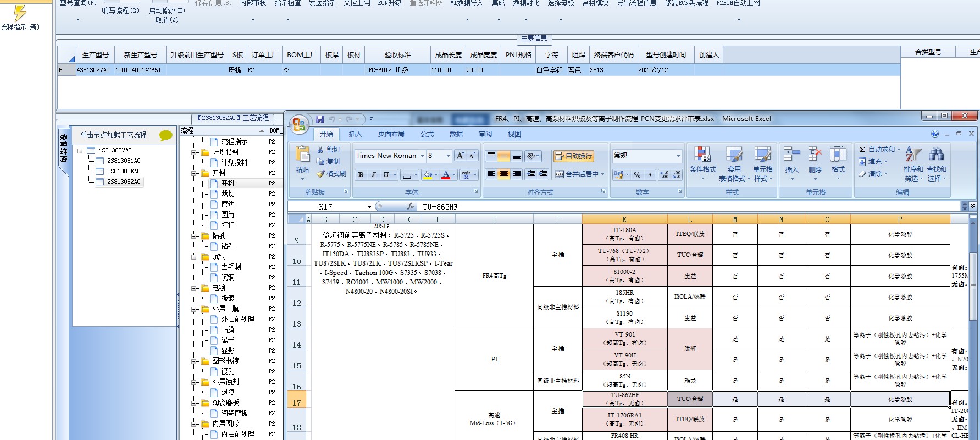
Task: Apply italic formatting
Action: pyautogui.click(x=373, y=175)
